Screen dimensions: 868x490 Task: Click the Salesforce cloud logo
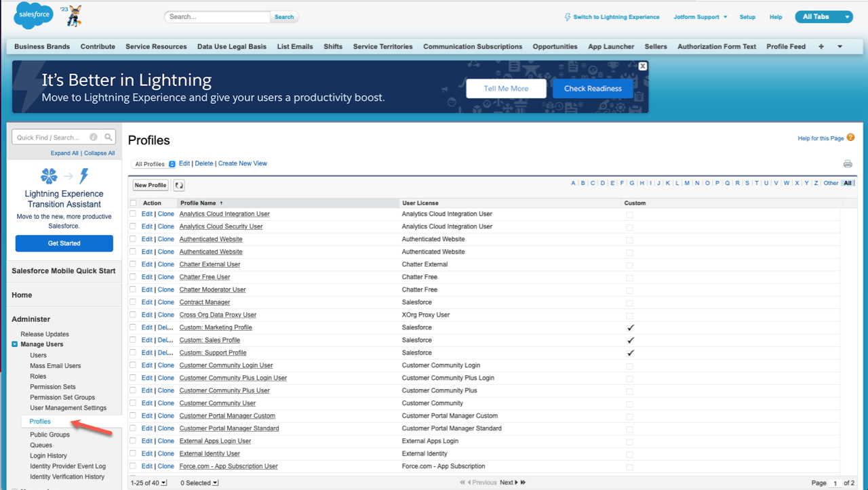click(x=33, y=16)
